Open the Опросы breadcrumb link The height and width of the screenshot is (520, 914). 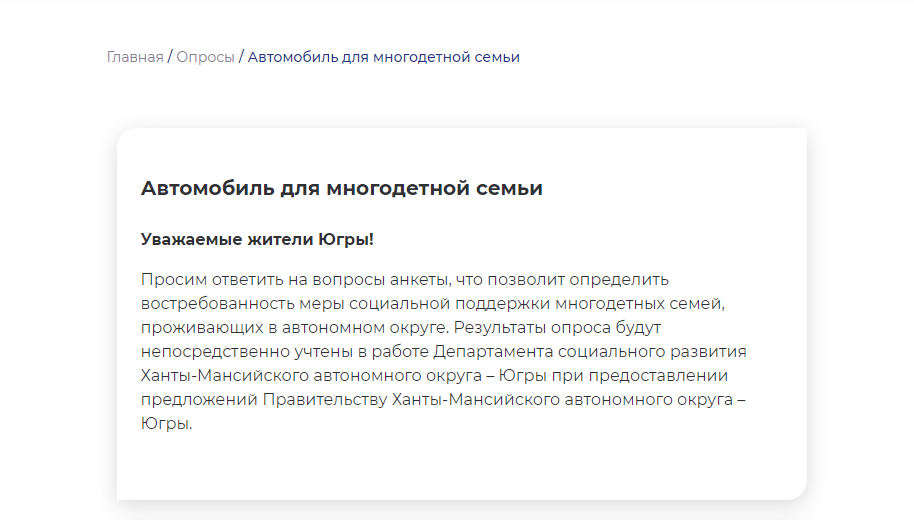pos(205,57)
